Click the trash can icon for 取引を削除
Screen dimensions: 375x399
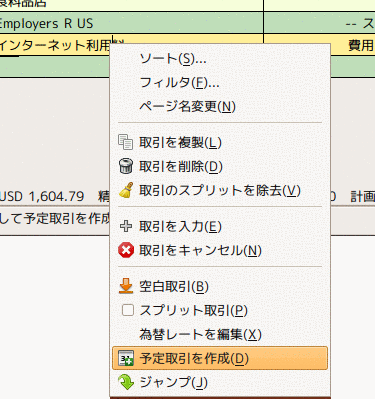(x=126, y=166)
